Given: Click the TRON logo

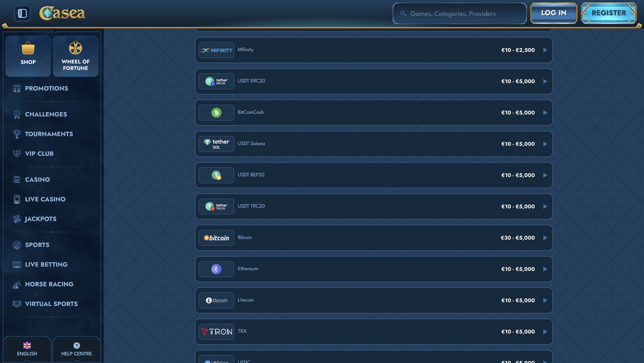Looking at the screenshot, I should pos(216,331).
